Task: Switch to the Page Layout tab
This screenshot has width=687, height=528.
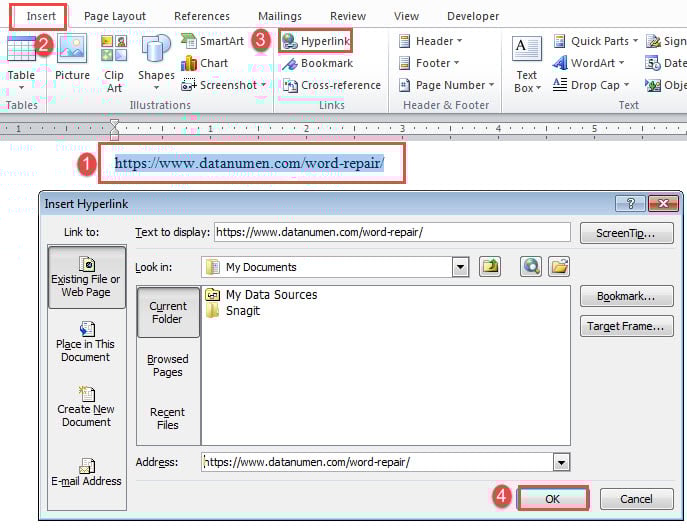Action: click(x=115, y=16)
